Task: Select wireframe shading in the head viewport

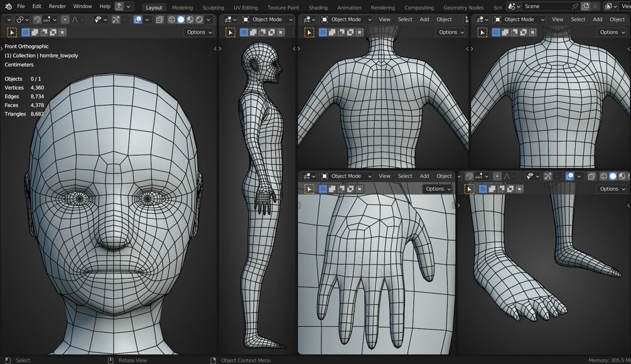Action: tap(171, 19)
